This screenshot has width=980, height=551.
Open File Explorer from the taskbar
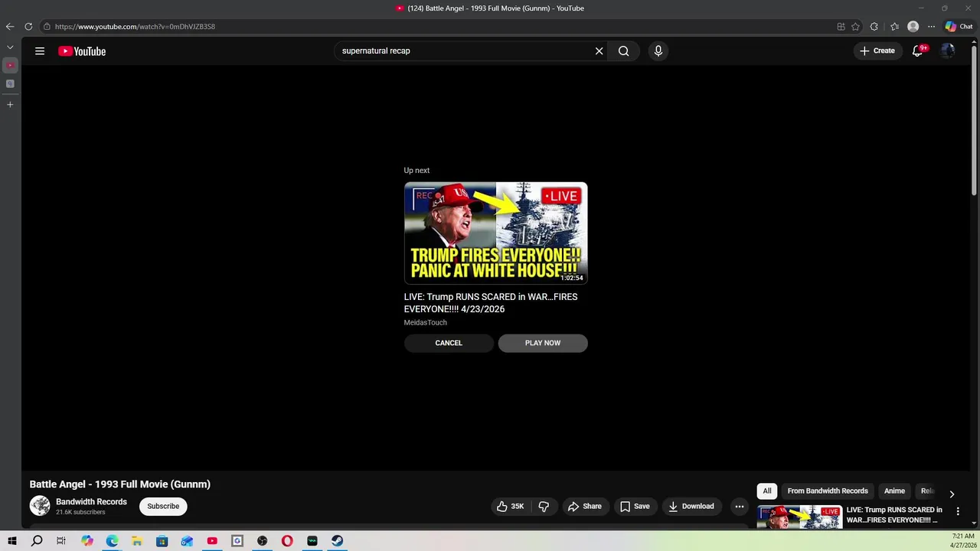tap(137, 541)
